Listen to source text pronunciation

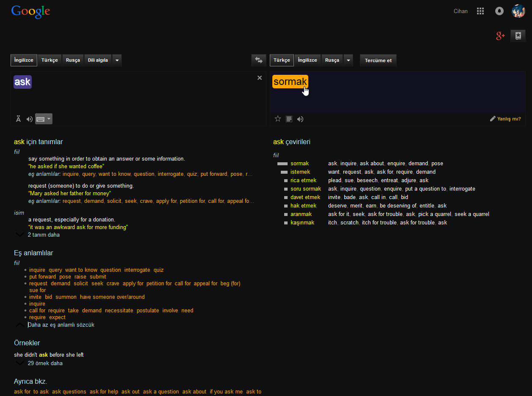(29, 119)
